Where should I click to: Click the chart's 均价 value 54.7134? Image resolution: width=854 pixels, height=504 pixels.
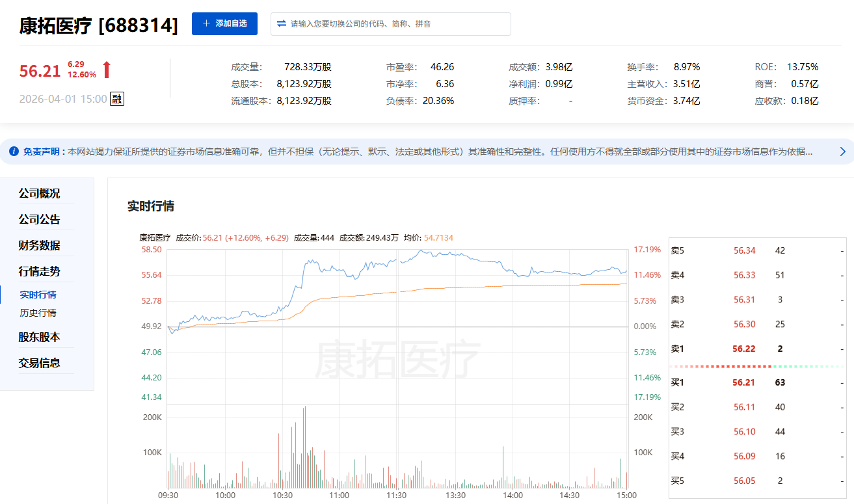438,238
